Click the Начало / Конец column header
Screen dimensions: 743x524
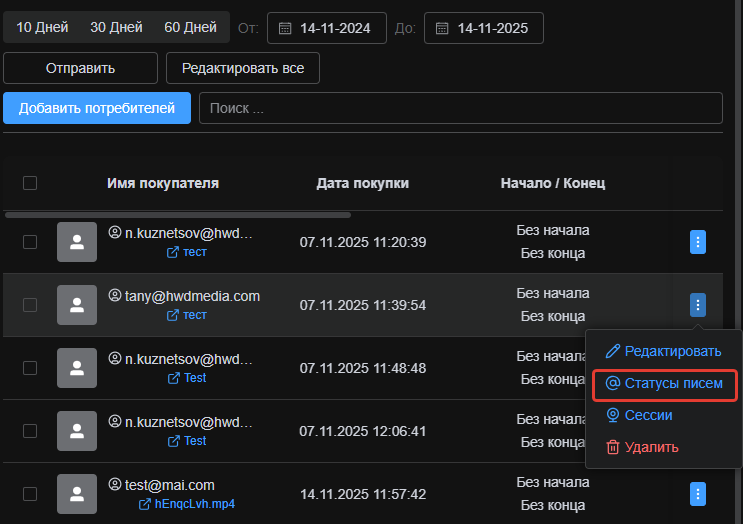point(553,183)
